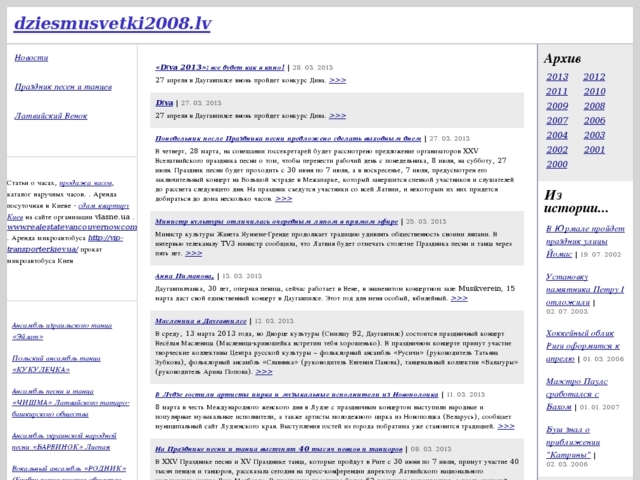Click the date 25.03.2013 text
640x480 pixels.
click(x=426, y=222)
